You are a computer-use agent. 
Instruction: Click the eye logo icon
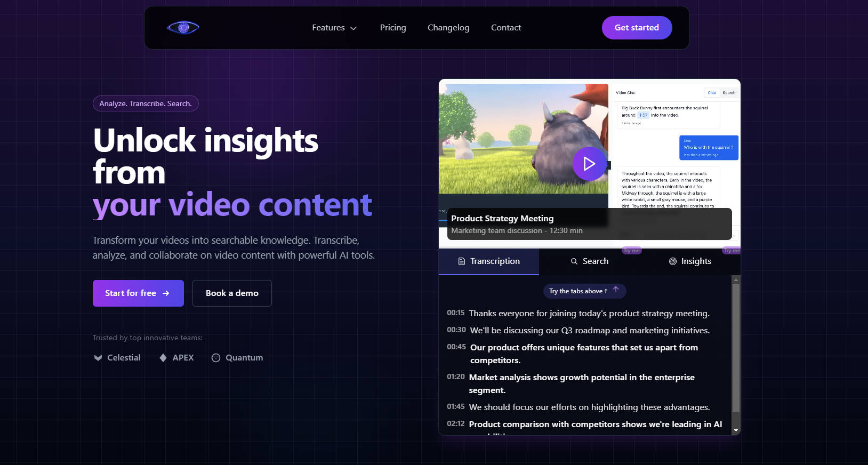click(x=183, y=28)
